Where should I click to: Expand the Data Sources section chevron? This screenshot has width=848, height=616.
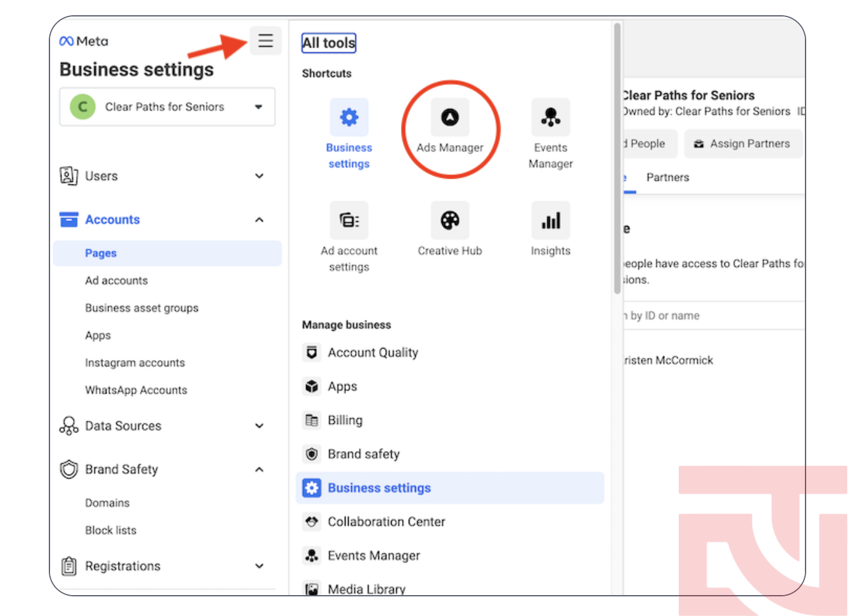pyautogui.click(x=259, y=426)
